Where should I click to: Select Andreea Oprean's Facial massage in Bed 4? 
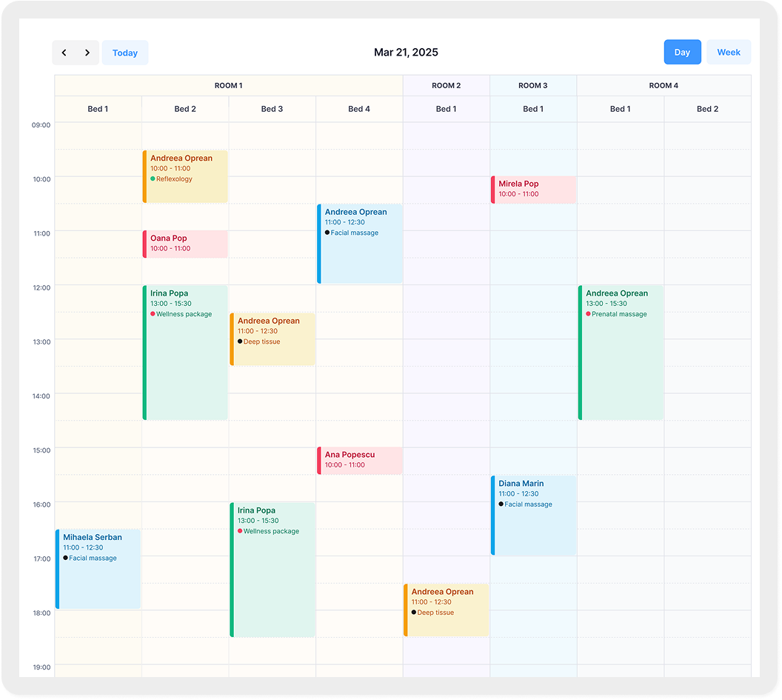click(x=360, y=244)
